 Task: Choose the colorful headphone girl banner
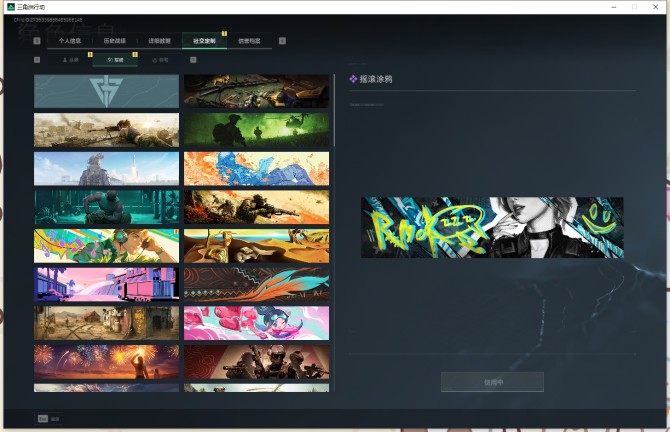coord(106,246)
